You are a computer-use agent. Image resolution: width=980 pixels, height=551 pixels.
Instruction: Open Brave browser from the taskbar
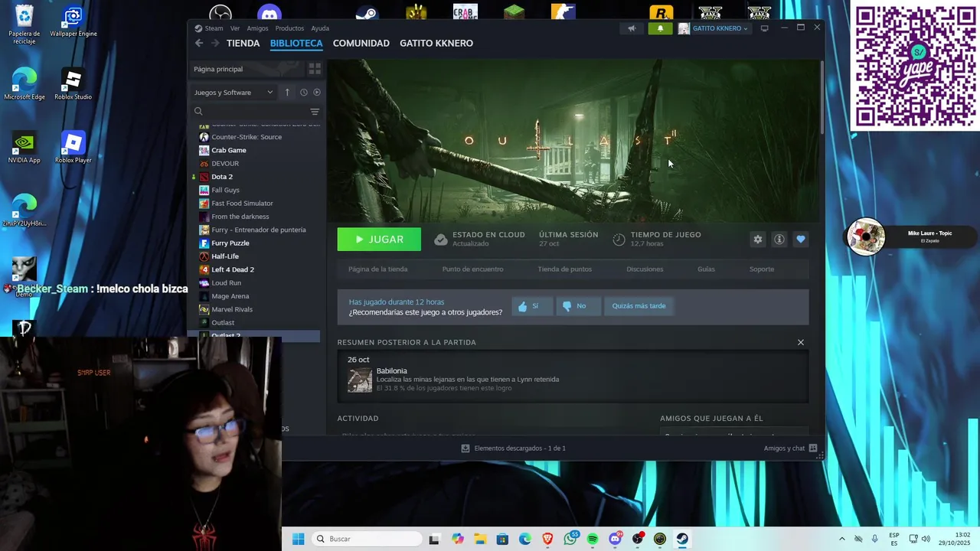[547, 539]
